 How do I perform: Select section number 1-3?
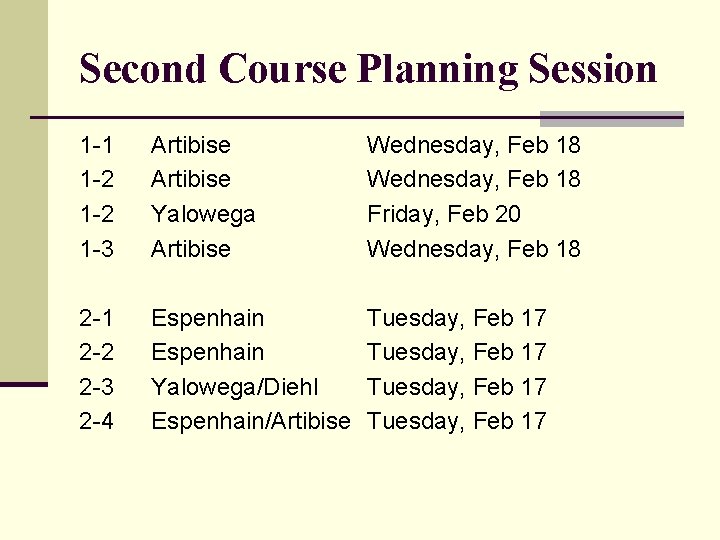[x=97, y=249]
